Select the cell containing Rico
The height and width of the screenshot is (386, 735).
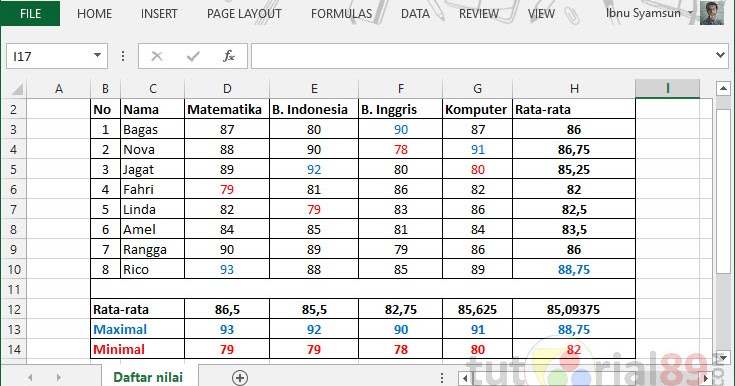[x=152, y=269]
